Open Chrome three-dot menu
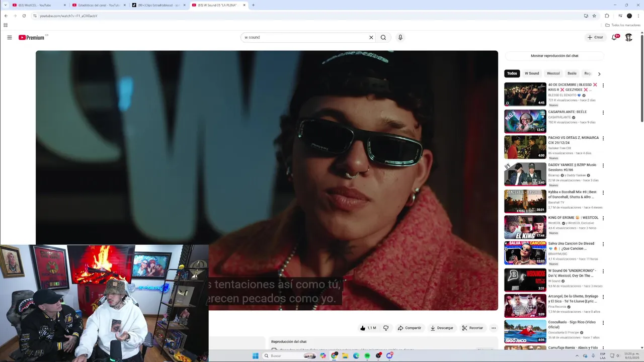Viewport: 644px width, 362px height. (638, 16)
